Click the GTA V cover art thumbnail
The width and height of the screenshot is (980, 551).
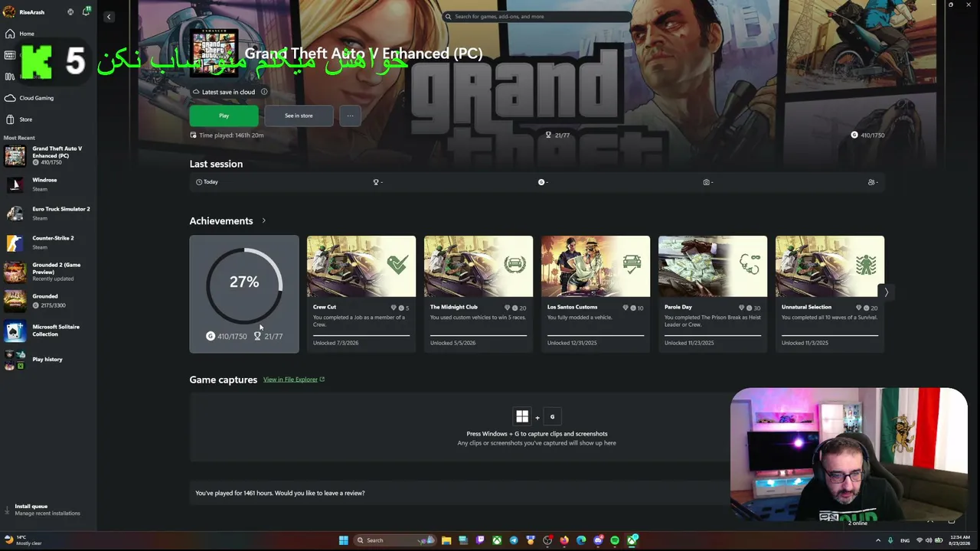[214, 53]
